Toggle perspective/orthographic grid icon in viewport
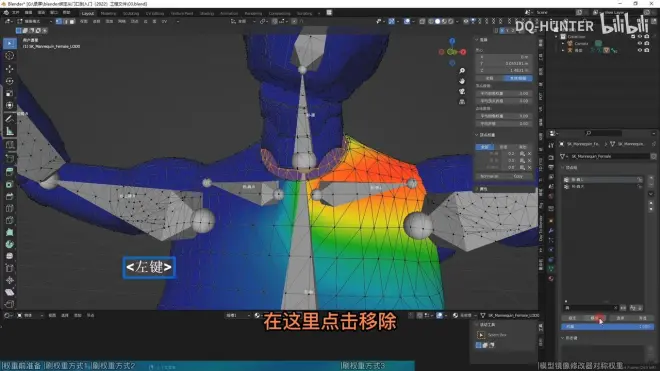 point(462,102)
